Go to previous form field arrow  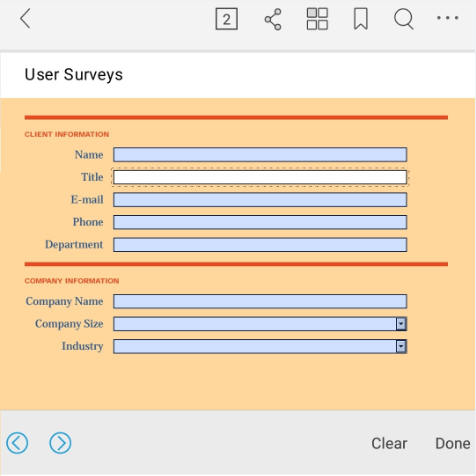click(x=17, y=443)
